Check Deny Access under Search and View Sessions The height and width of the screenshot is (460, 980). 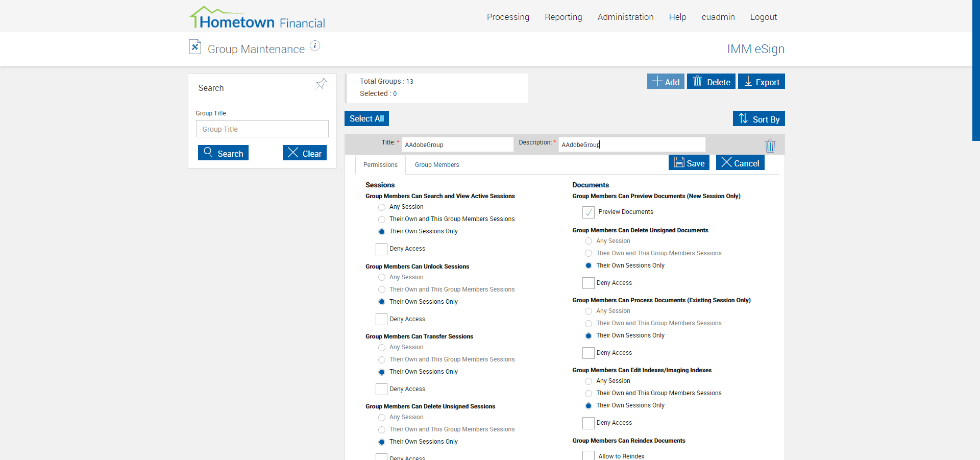click(x=381, y=249)
